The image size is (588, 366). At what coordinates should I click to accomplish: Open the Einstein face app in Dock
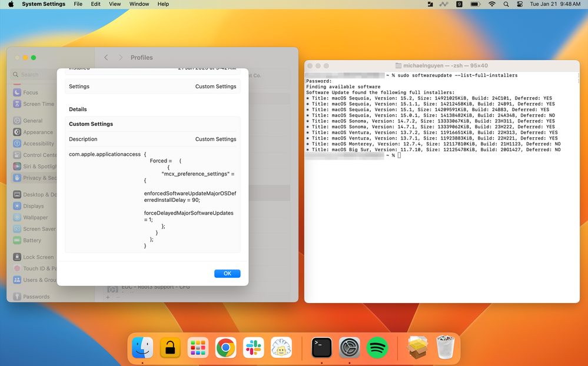pos(281,348)
